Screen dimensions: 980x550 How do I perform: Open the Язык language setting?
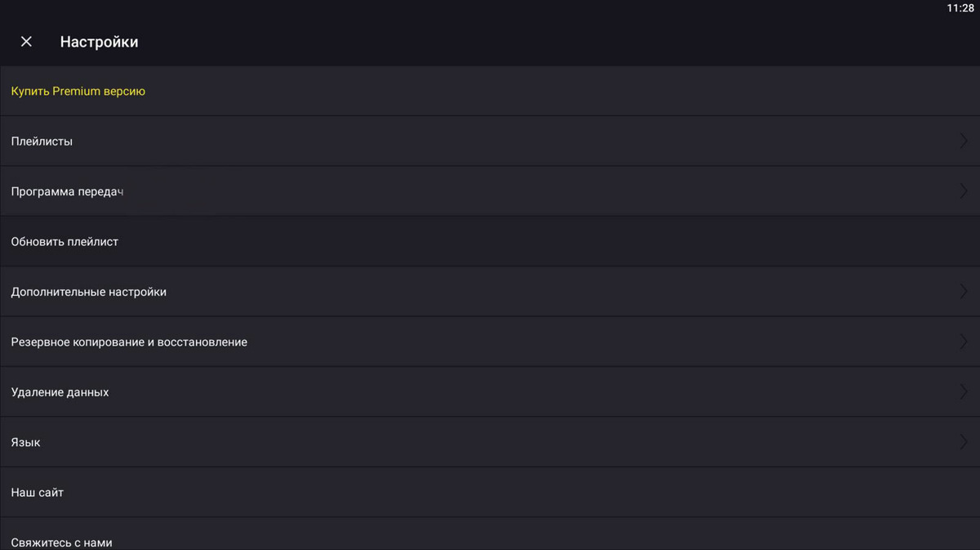pyautogui.click(x=25, y=442)
